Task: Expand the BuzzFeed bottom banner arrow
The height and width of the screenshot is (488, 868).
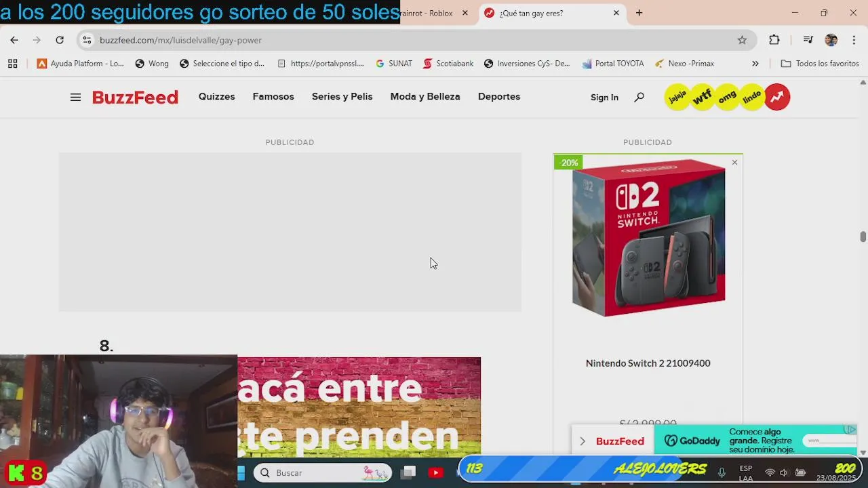Action: point(583,441)
